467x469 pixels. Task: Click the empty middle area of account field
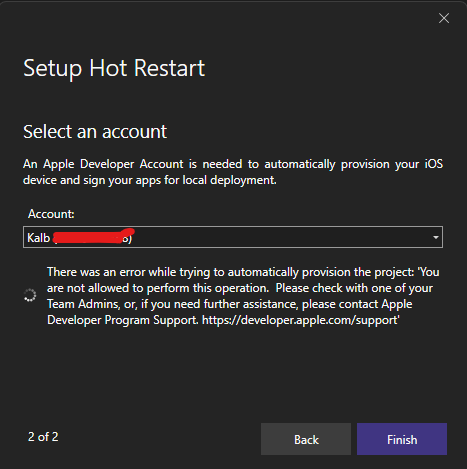[280, 237]
